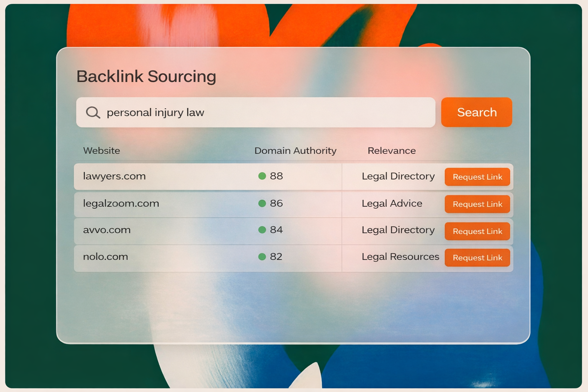This screenshot has width=588, height=392.
Task: Click the green status dot beside 86
Action: 262,203
